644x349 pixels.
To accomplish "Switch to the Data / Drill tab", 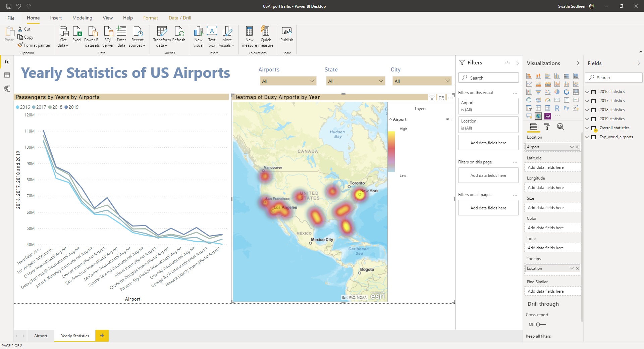I will [180, 18].
